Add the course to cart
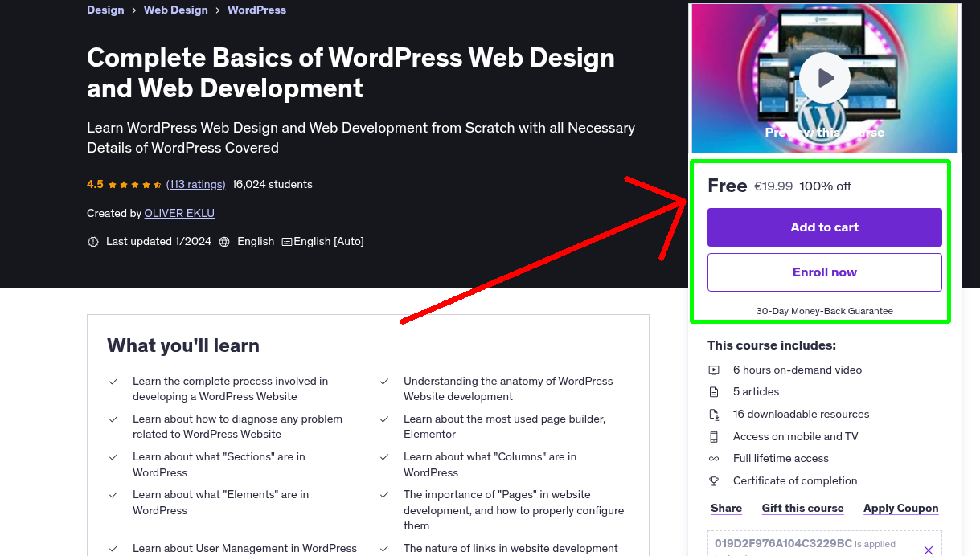Image resolution: width=980 pixels, height=556 pixels. [824, 227]
